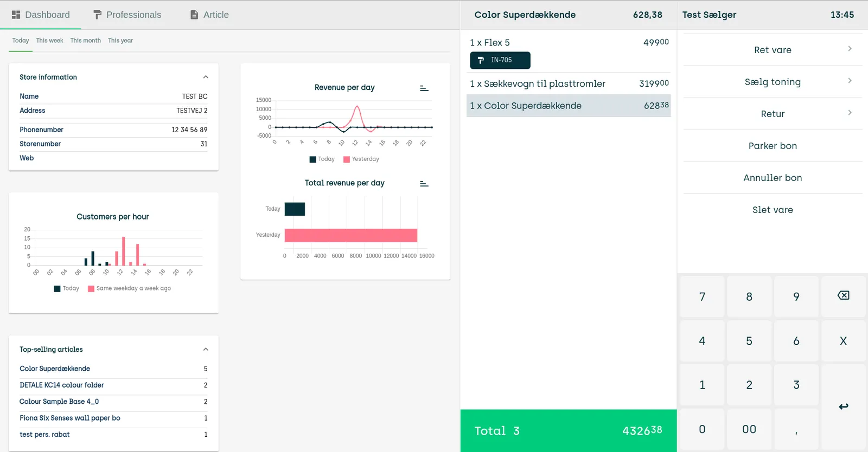Tap the keypad comma key
Screen dimensions: 868x452
[x=796, y=429]
